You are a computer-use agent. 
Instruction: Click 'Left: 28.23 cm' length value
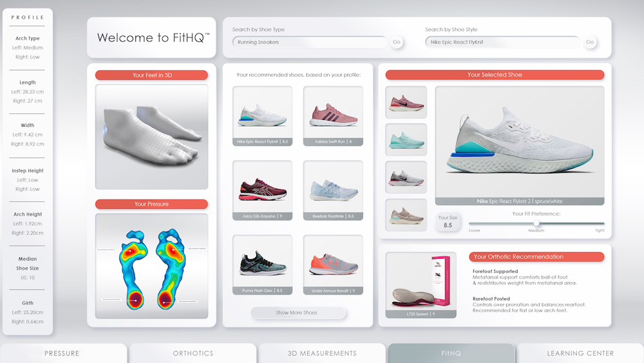(x=28, y=92)
